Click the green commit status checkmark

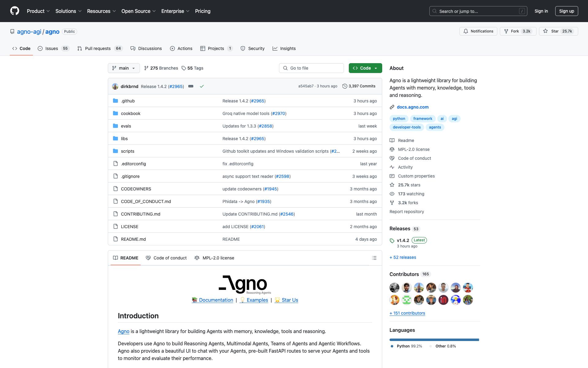point(202,86)
